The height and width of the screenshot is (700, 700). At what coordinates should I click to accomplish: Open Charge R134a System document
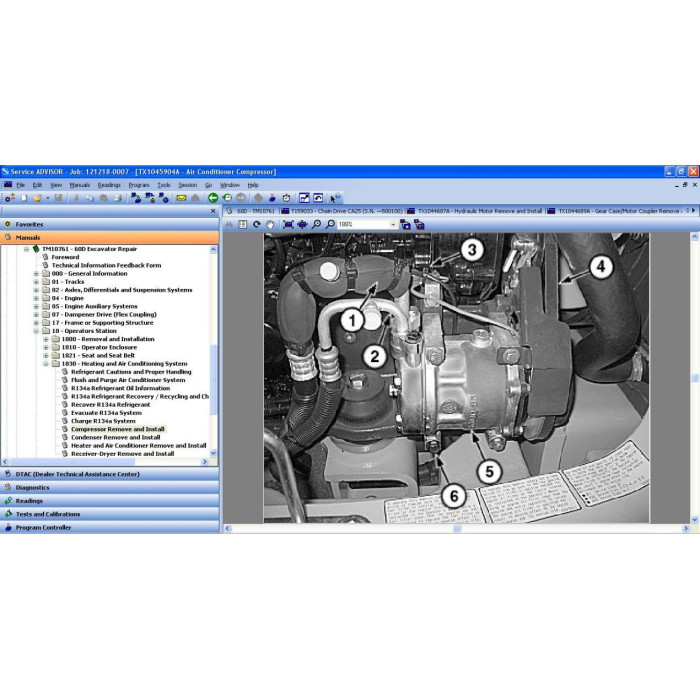tap(103, 421)
